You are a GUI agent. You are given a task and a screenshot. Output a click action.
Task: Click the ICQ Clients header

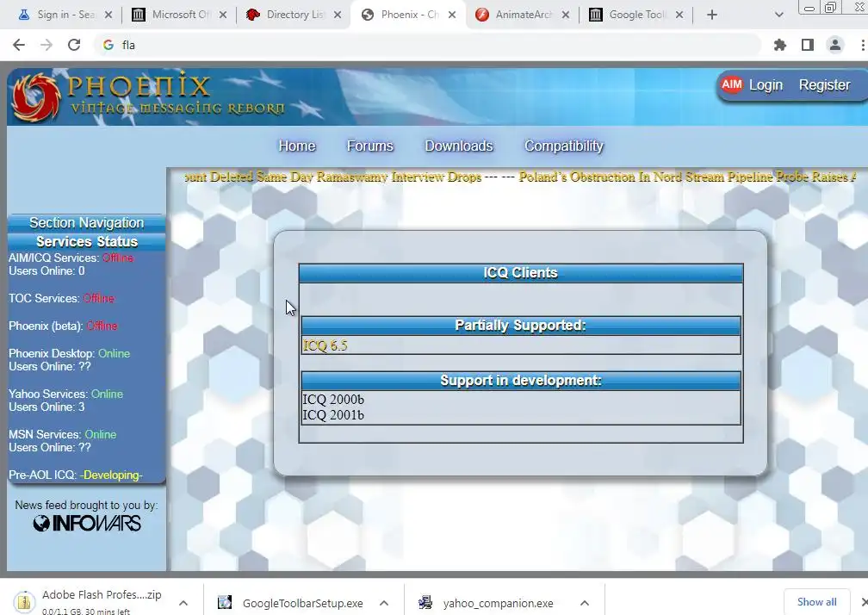pos(520,273)
